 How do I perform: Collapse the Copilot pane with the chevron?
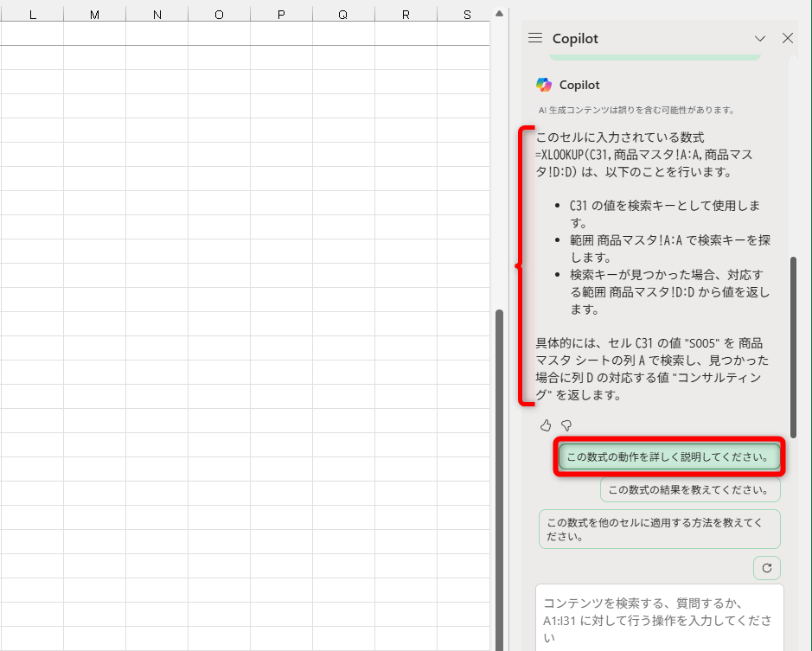(x=760, y=38)
